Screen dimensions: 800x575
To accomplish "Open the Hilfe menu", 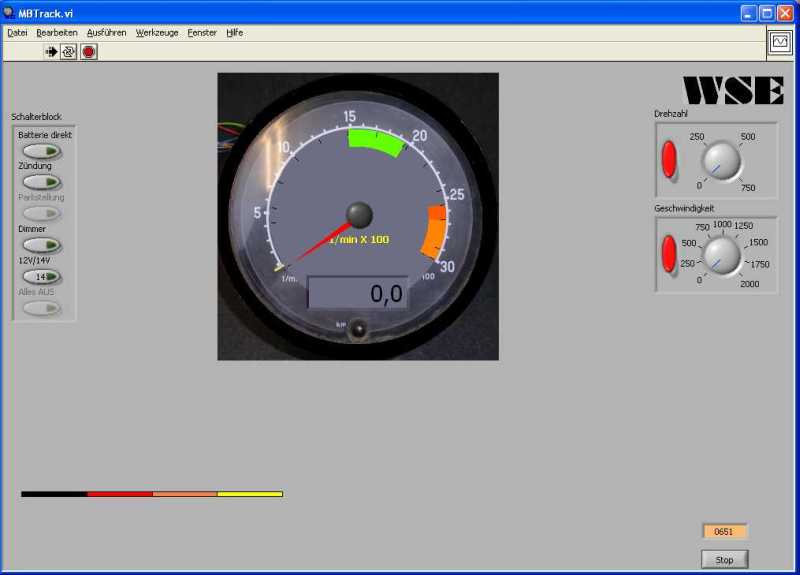I will 234,33.
